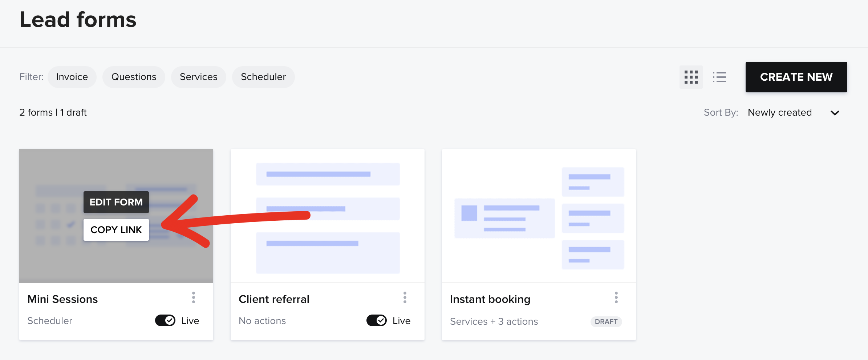Filter forms by Scheduler
This screenshot has height=360, width=868.
pyautogui.click(x=263, y=77)
